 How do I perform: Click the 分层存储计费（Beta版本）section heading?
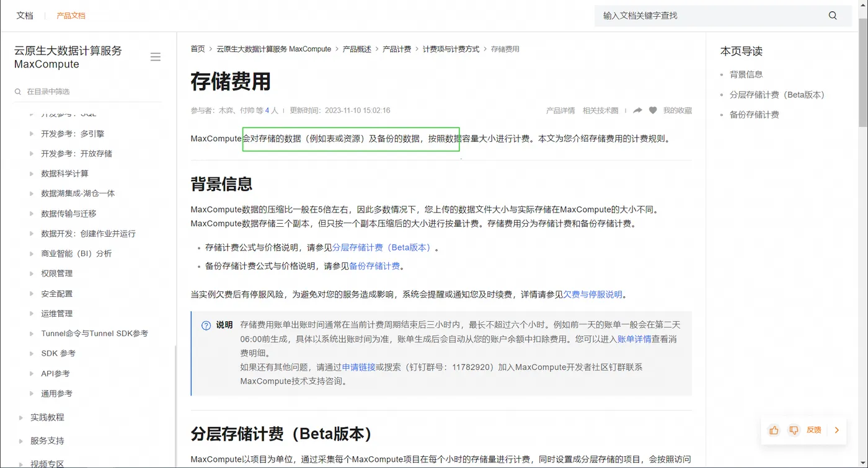tap(282, 433)
